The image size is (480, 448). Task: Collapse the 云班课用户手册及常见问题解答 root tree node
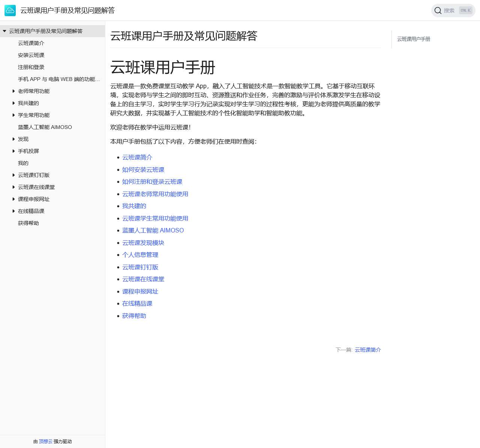pyautogui.click(x=4, y=31)
